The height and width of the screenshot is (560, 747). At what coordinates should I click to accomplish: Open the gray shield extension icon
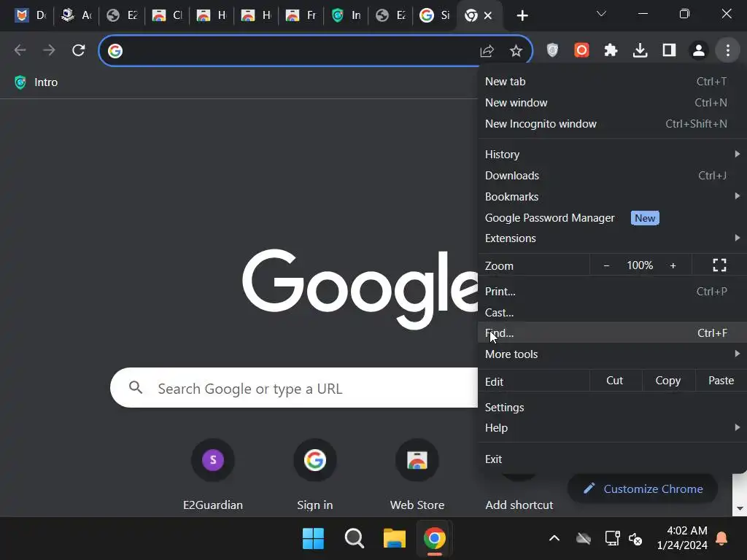click(x=552, y=50)
